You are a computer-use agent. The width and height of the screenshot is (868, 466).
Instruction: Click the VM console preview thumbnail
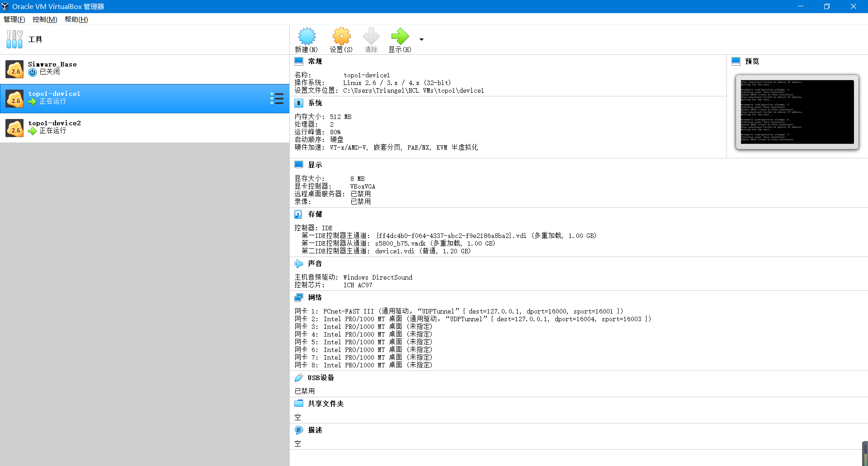pos(797,112)
